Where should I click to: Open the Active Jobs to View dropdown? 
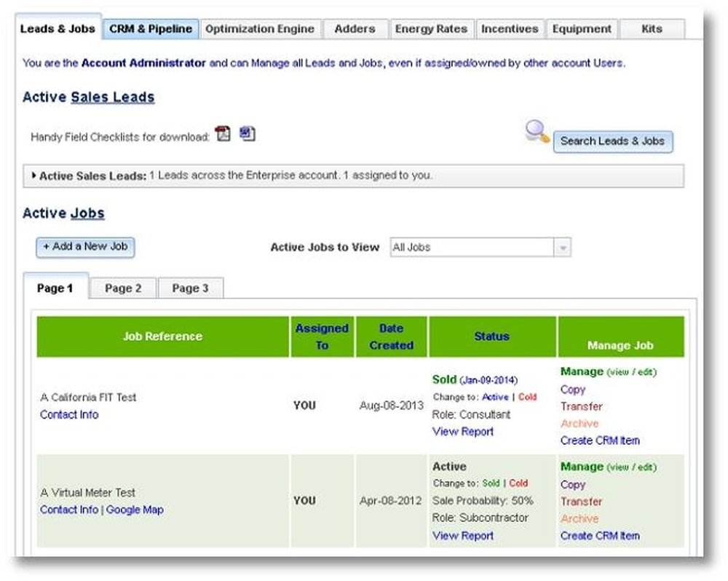pos(480,247)
